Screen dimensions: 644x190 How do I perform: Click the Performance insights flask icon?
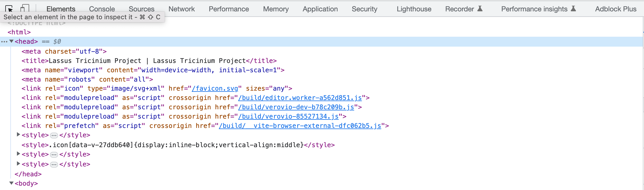(x=573, y=9)
